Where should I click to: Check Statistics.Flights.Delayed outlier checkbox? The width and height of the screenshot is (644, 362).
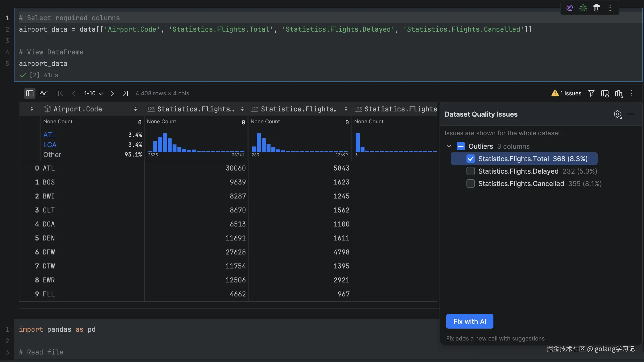click(x=471, y=171)
